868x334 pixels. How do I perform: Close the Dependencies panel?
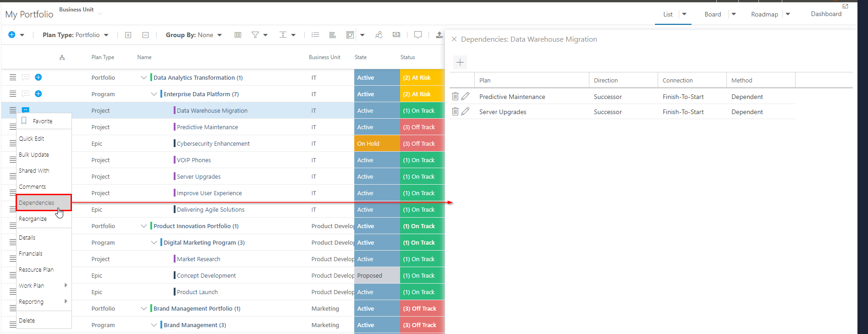(x=454, y=39)
